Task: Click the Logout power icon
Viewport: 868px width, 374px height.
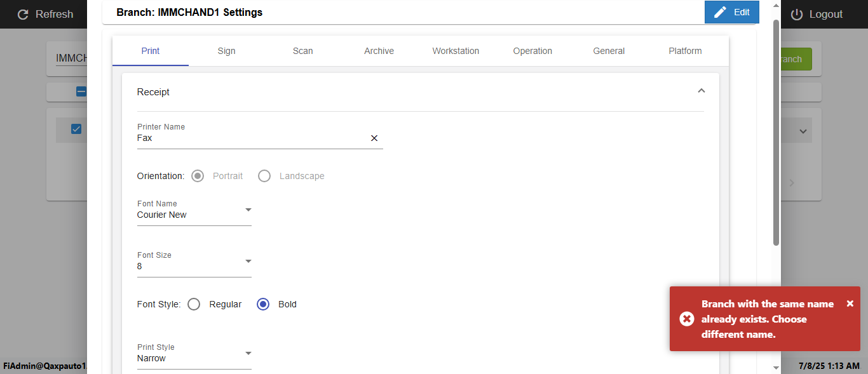Action: (x=797, y=14)
